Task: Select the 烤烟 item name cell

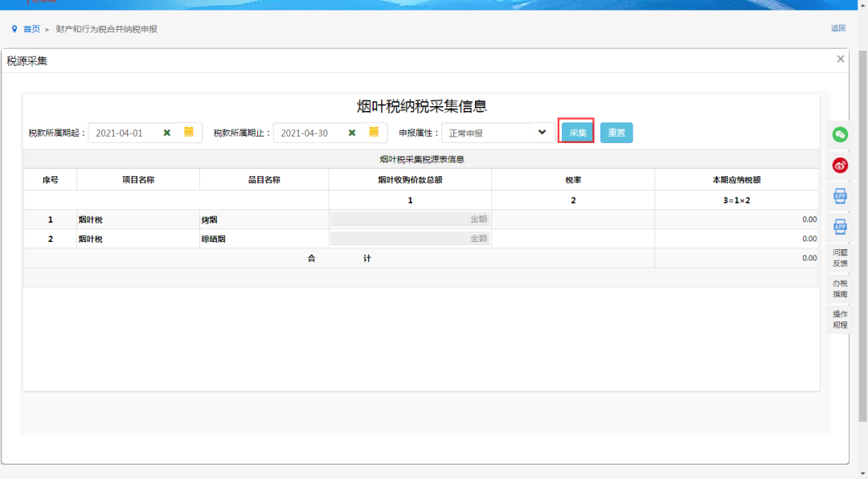Action: [264, 220]
